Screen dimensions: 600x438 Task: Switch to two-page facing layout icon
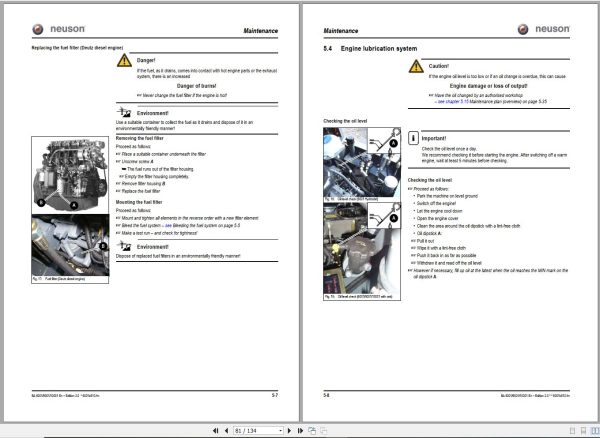pos(595,431)
